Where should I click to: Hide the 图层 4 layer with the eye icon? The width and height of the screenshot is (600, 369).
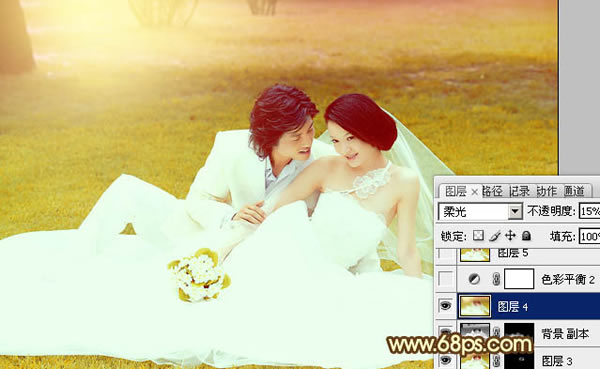[445, 306]
